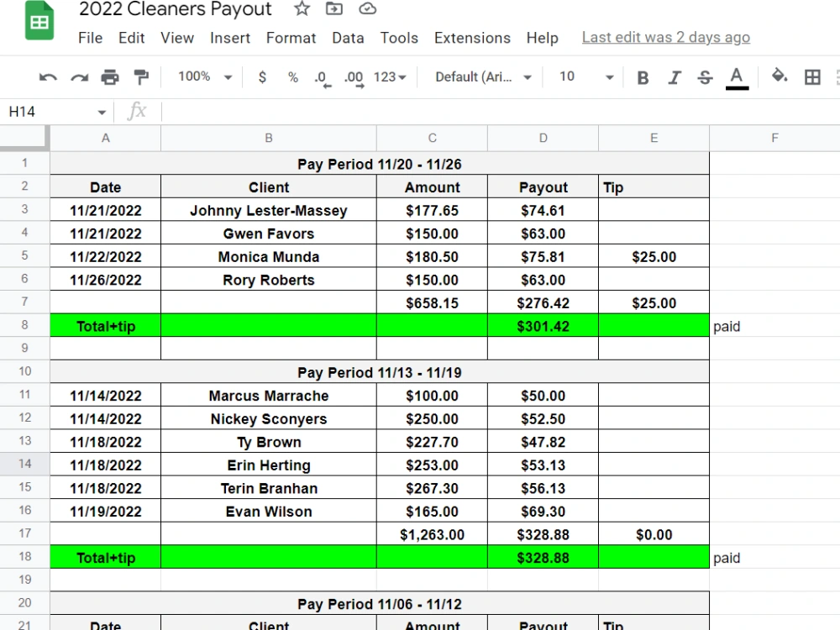Format as currency with dollar icon

point(262,77)
